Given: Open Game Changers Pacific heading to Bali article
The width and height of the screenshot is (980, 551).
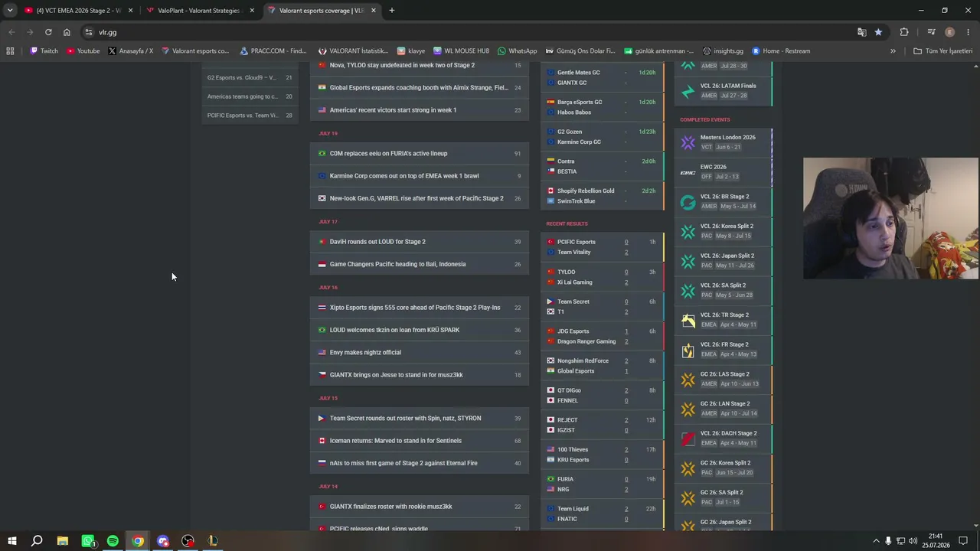Looking at the screenshot, I should 420,264.
